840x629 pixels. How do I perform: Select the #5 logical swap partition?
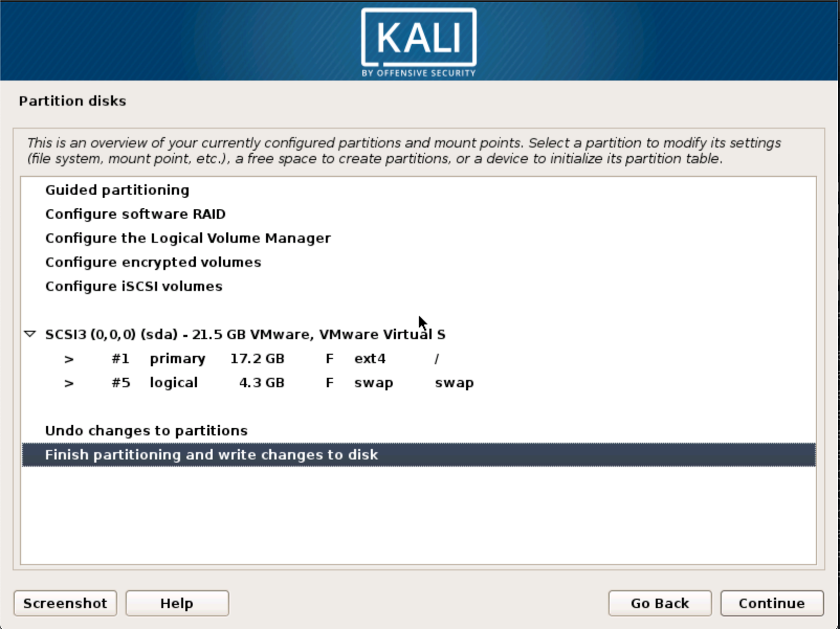point(419,383)
